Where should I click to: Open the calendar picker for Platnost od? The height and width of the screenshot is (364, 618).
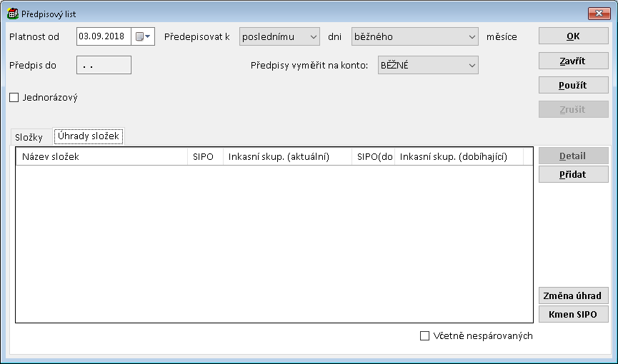144,36
